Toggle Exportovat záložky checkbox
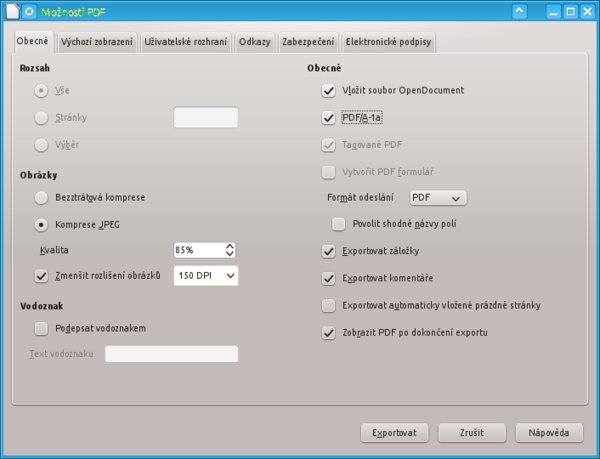This screenshot has height=459, width=600. click(x=328, y=251)
